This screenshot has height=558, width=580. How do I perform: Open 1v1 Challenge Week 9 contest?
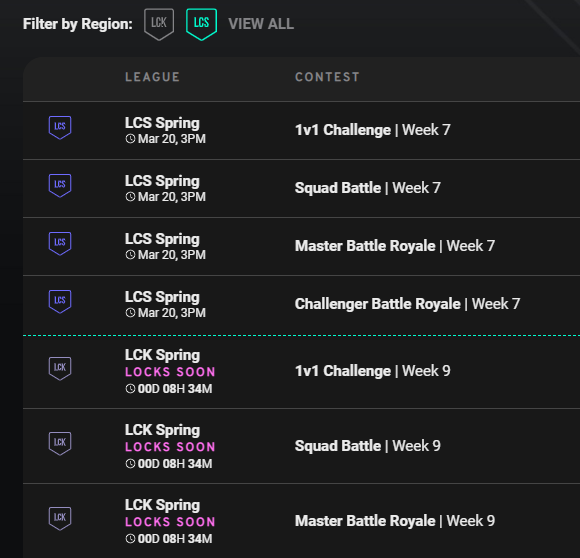372,371
